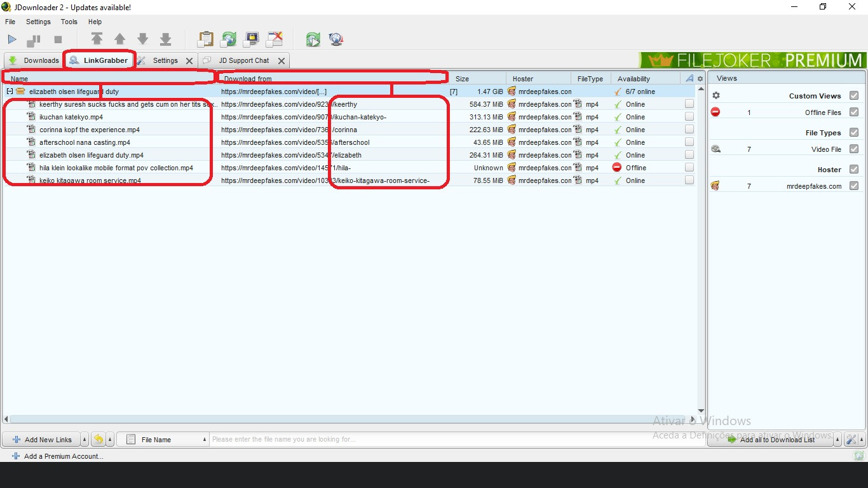Click Add a Premium Account link
This screenshot has height=488, width=868.
(64, 456)
